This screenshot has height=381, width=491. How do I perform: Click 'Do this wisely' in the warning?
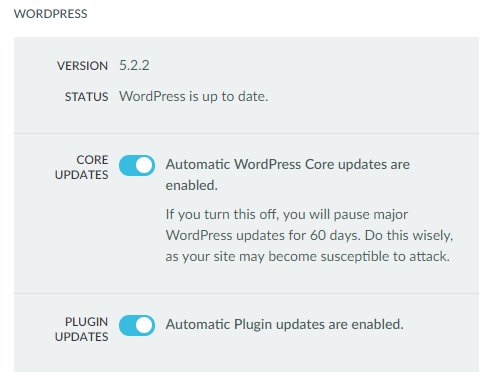pyautogui.click(x=409, y=235)
